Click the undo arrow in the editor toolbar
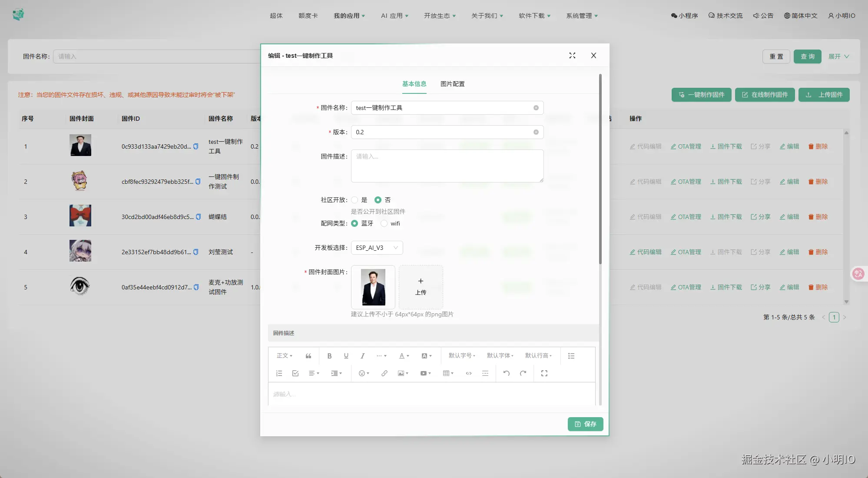 (506, 373)
